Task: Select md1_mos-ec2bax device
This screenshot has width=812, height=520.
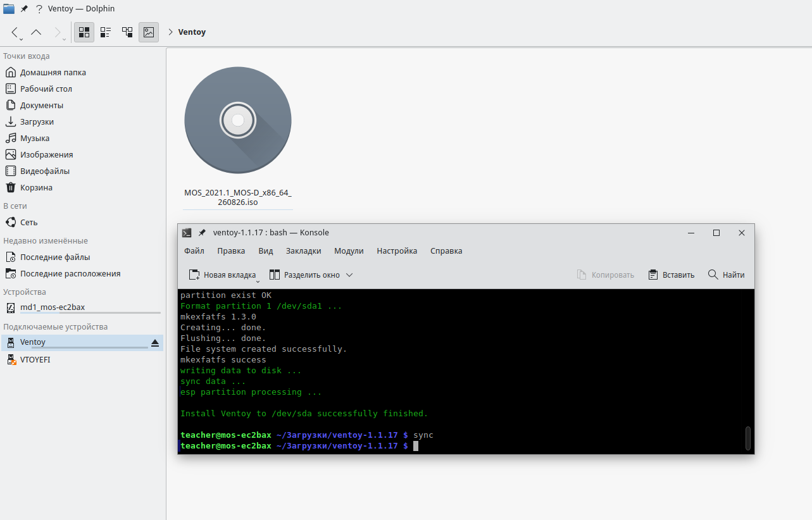Action: pos(82,307)
